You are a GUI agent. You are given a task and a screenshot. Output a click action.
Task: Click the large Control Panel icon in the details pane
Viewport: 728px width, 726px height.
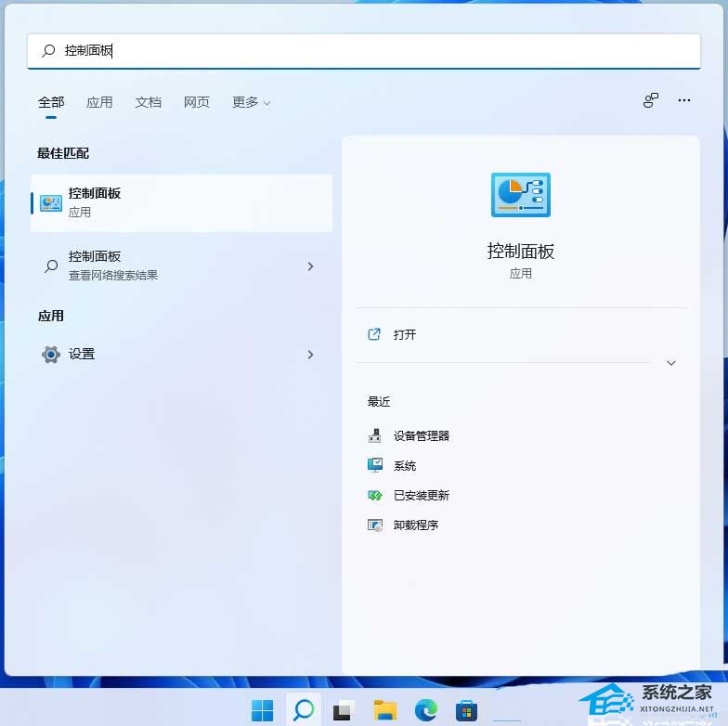520,195
